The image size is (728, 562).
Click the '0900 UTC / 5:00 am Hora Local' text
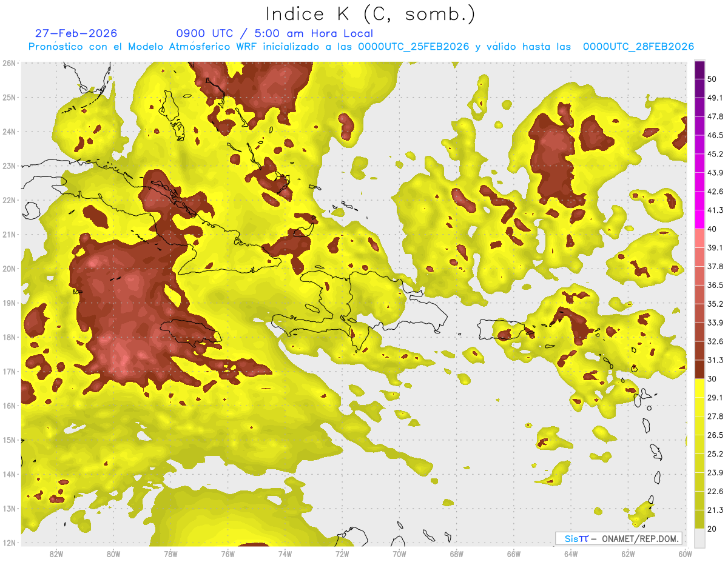(x=274, y=33)
